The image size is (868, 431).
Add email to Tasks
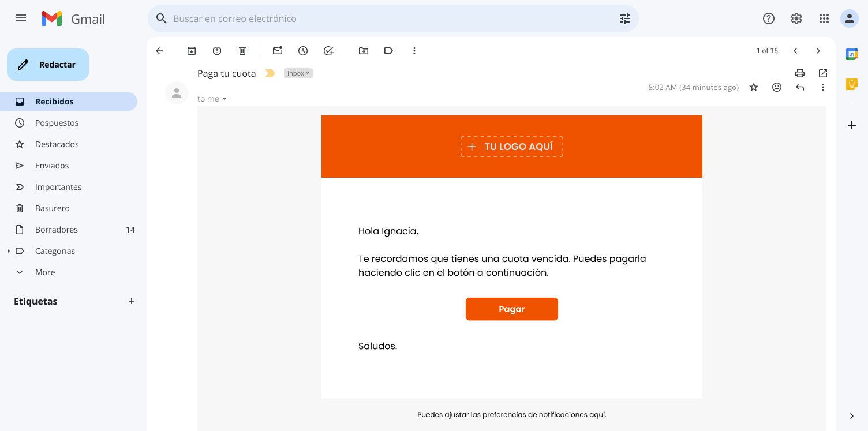[328, 51]
